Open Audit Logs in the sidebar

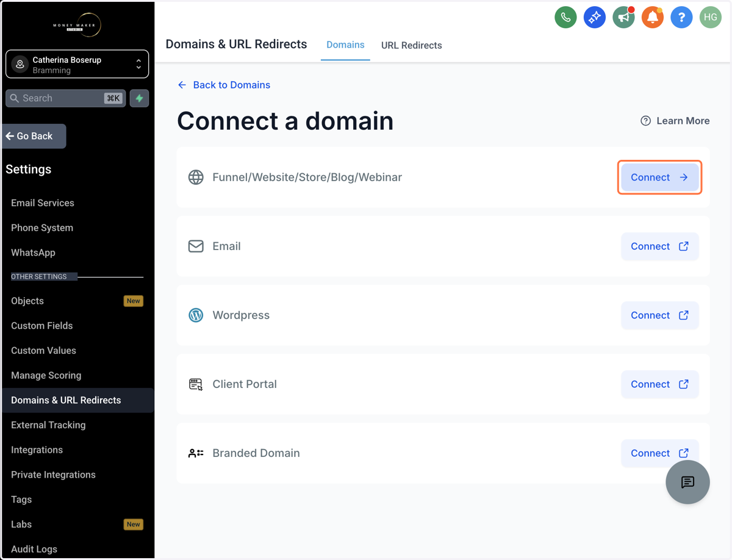(34, 549)
